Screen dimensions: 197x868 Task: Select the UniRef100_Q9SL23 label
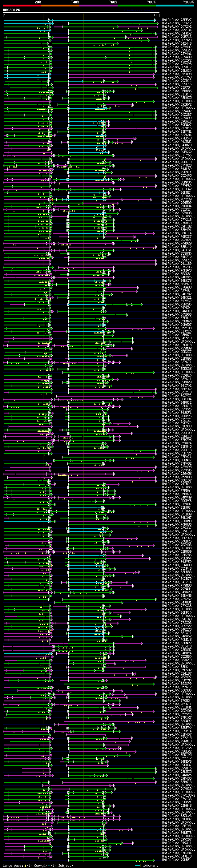coord(177,50)
